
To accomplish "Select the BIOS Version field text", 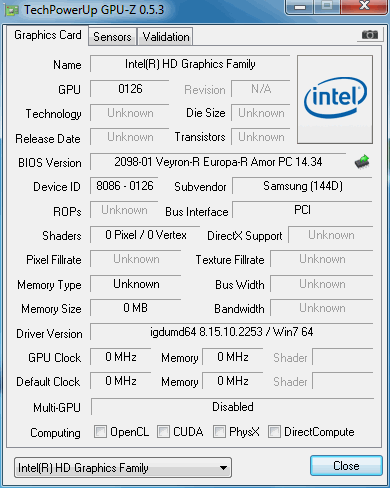I will click(218, 162).
